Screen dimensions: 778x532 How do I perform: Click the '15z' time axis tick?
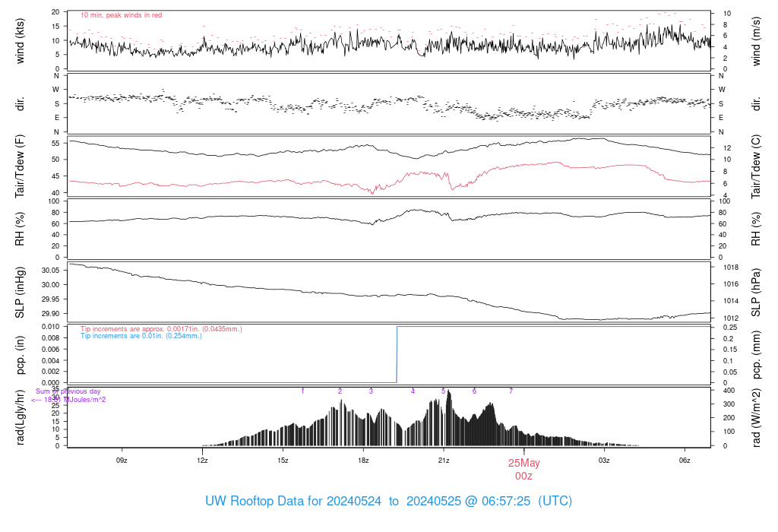point(283,461)
